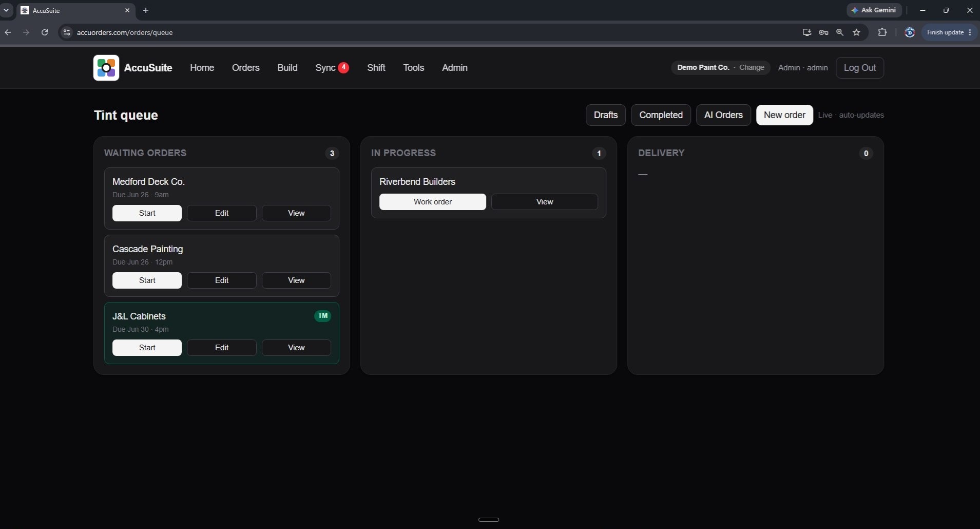Click the Medford Deck Co. card title
Viewport: 980px width, 529px height.
[148, 182]
